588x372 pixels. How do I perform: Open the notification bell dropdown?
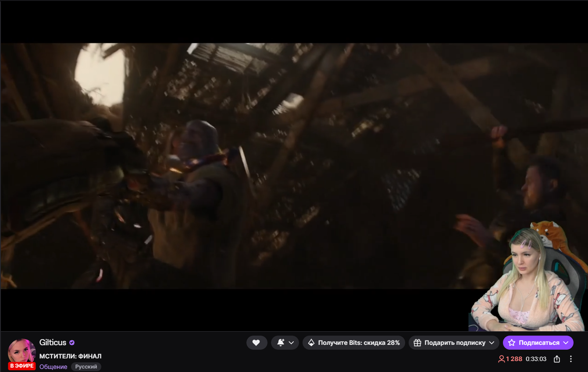click(x=285, y=343)
